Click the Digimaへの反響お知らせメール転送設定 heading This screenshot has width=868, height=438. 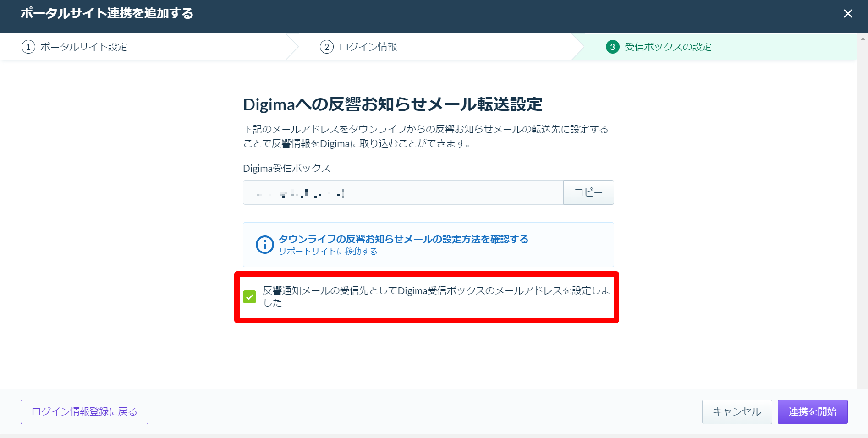(x=393, y=104)
